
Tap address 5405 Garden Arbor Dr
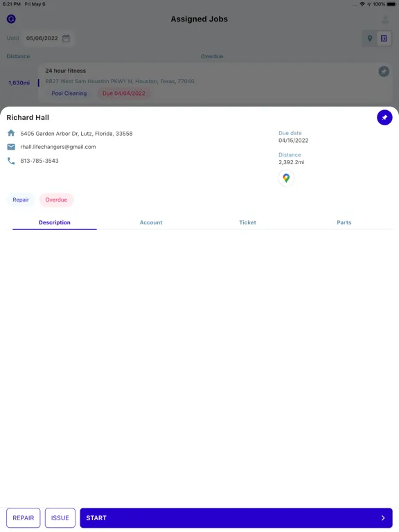(76, 134)
